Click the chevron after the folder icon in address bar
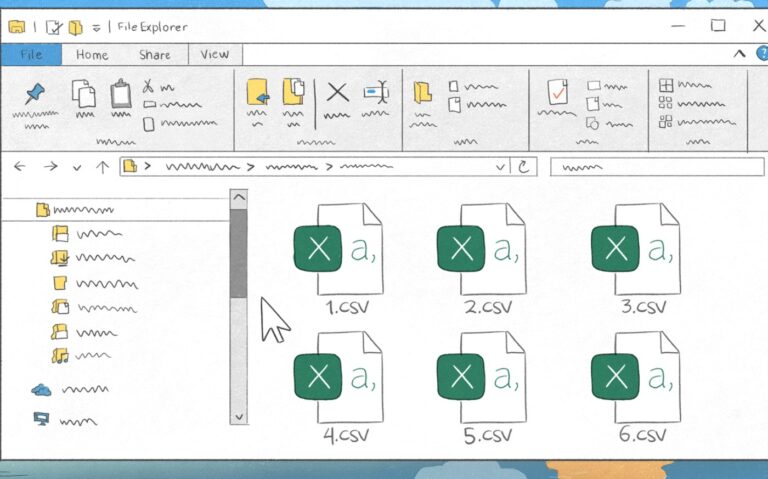This screenshot has width=768, height=479. (147, 167)
